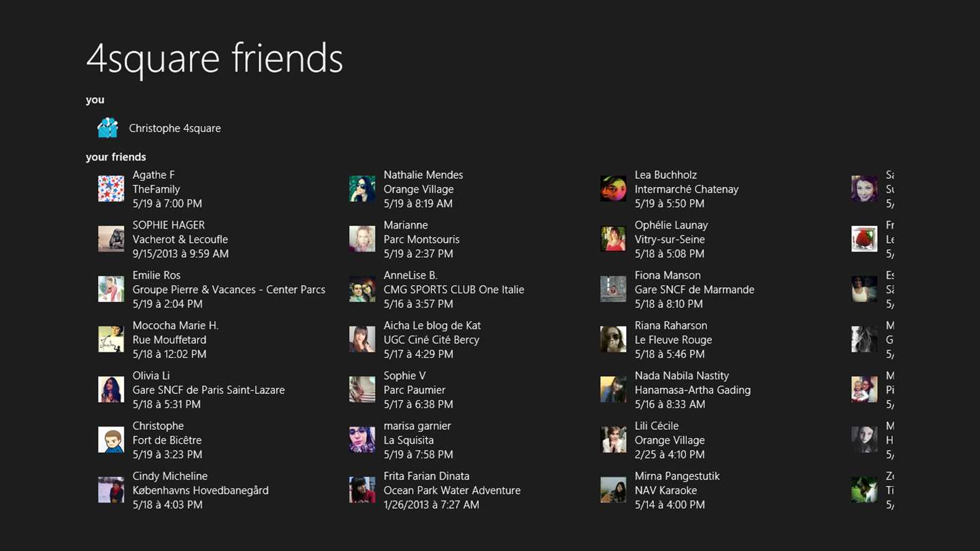Click Agathe F's star-pattern avatar
The image size is (980, 551).
click(111, 188)
